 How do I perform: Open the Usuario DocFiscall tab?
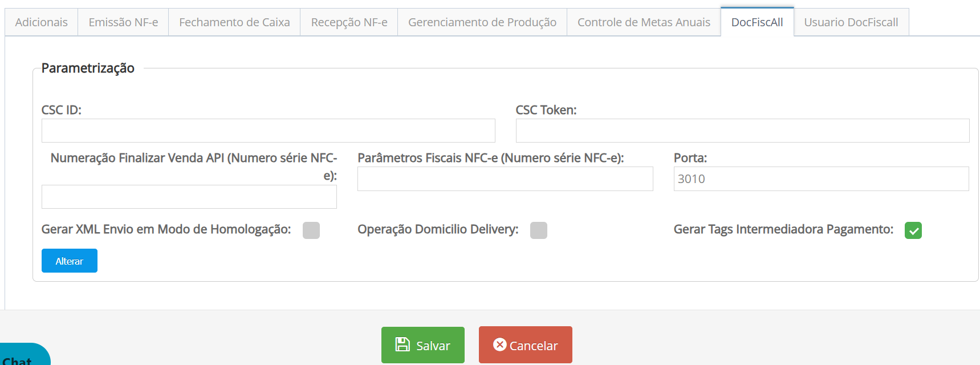click(x=851, y=22)
